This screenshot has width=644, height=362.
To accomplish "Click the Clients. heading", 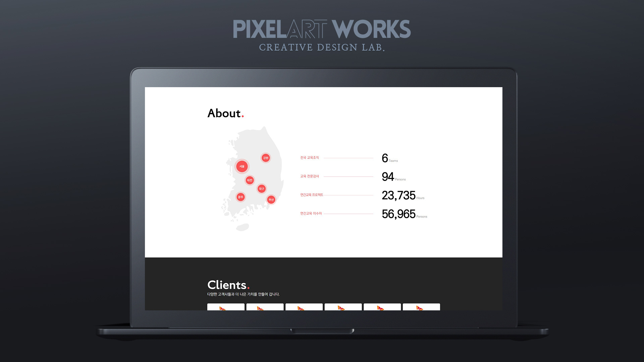I will tap(228, 285).
